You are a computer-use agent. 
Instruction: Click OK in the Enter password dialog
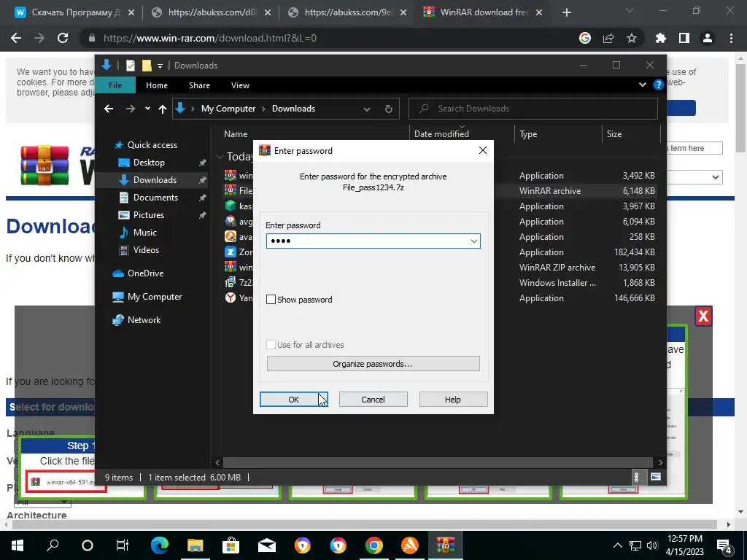click(x=293, y=400)
